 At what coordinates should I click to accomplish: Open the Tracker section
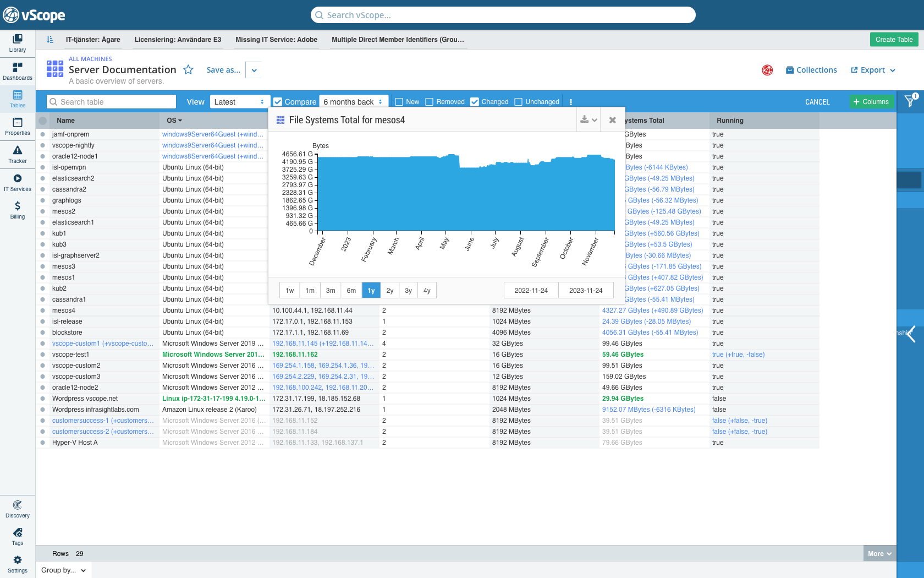click(18, 154)
